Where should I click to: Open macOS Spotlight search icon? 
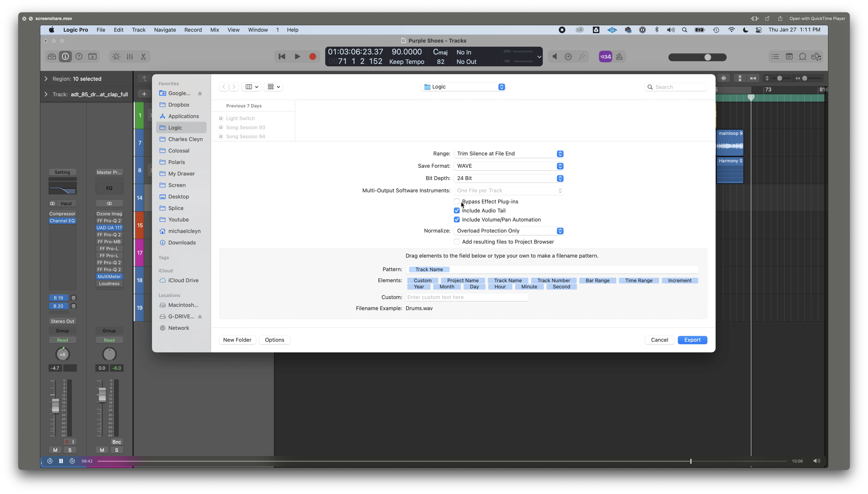pyautogui.click(x=684, y=30)
